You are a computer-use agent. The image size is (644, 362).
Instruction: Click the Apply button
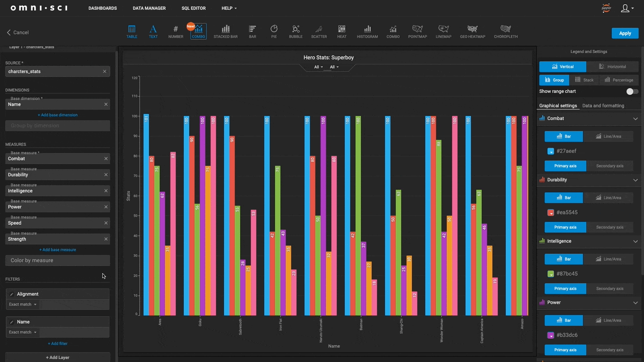[x=625, y=33]
